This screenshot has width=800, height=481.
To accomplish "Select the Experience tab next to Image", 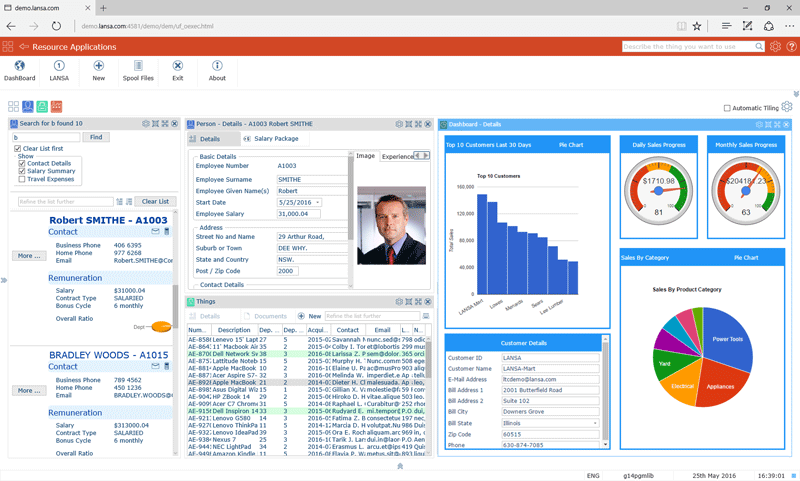I will pos(397,156).
